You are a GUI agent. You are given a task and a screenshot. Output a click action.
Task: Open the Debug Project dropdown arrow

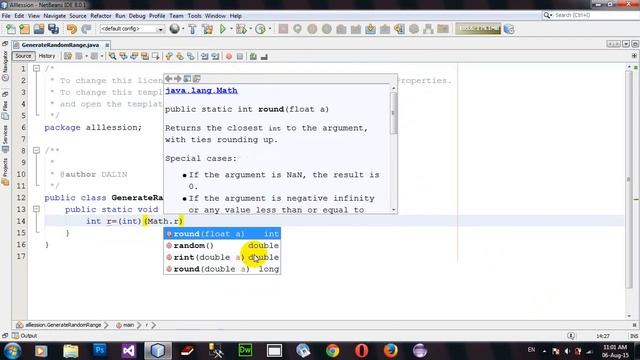(x=250, y=29)
